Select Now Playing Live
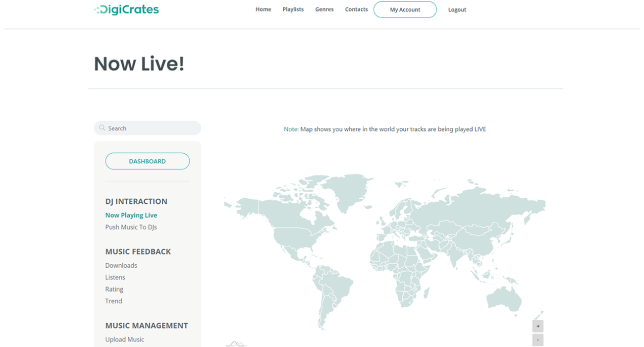 point(131,215)
